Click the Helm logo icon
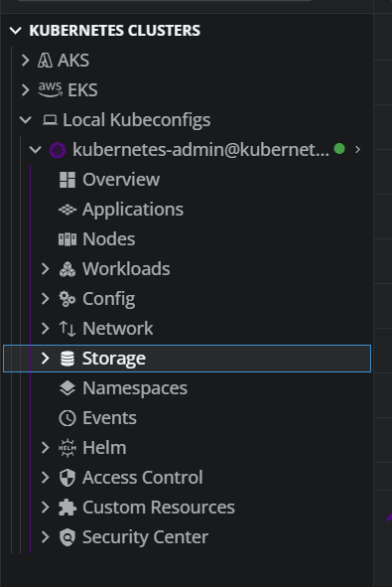Screen dimensions: 392x587 (67, 448)
